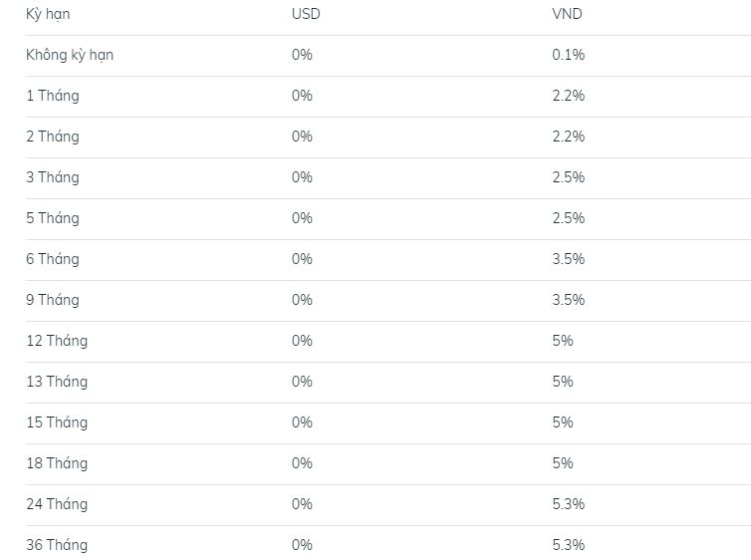Select the "Không kỳ hạn" row label

(70, 55)
